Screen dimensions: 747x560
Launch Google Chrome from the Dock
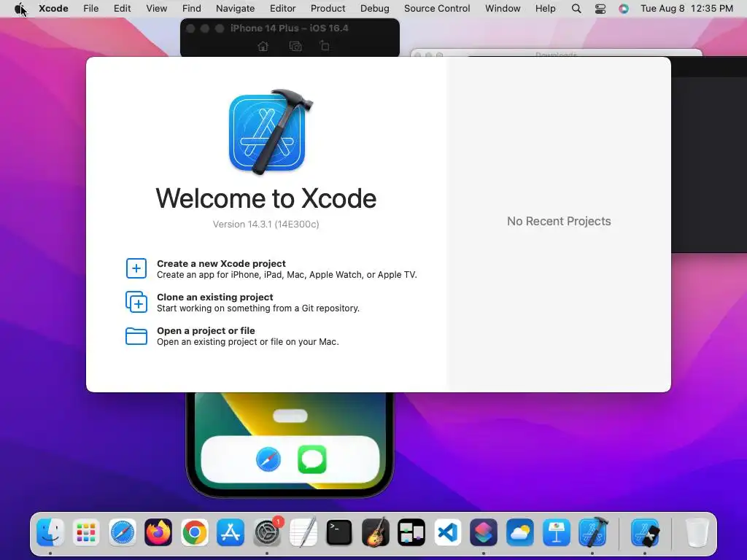[x=194, y=532]
